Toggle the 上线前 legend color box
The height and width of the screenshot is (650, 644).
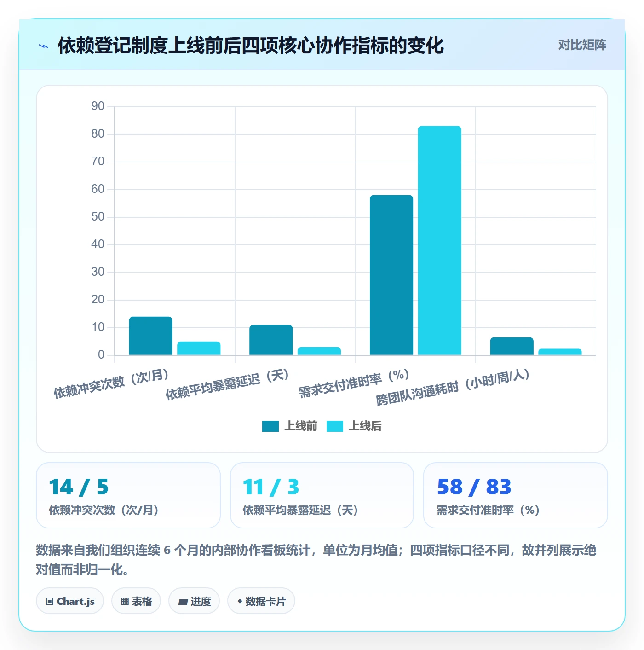[270, 426]
